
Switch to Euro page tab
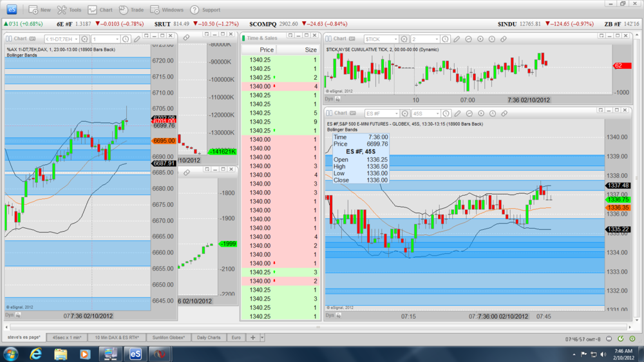click(x=236, y=338)
